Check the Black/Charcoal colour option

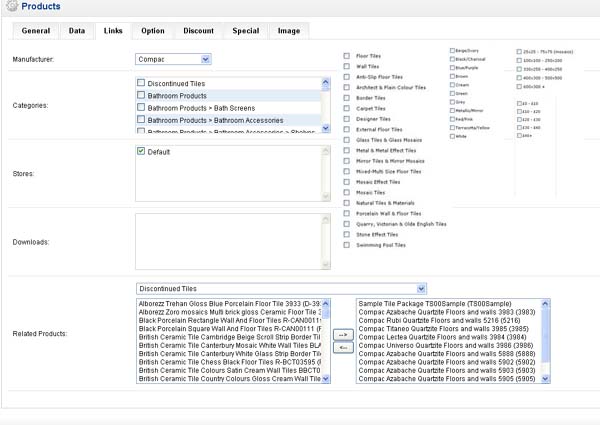pyautogui.click(x=452, y=59)
